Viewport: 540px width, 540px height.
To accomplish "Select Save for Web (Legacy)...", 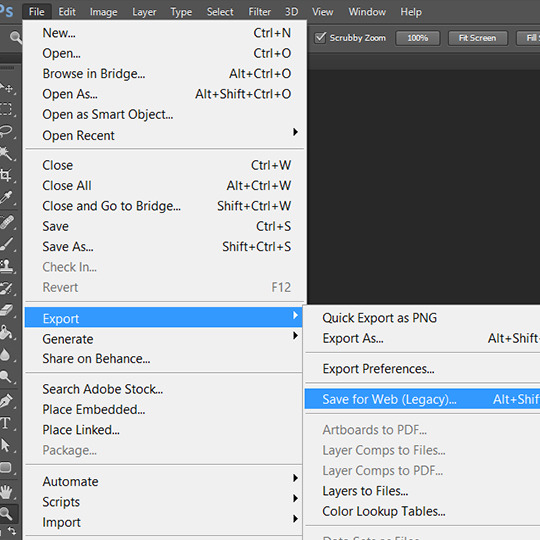I will click(423, 399).
